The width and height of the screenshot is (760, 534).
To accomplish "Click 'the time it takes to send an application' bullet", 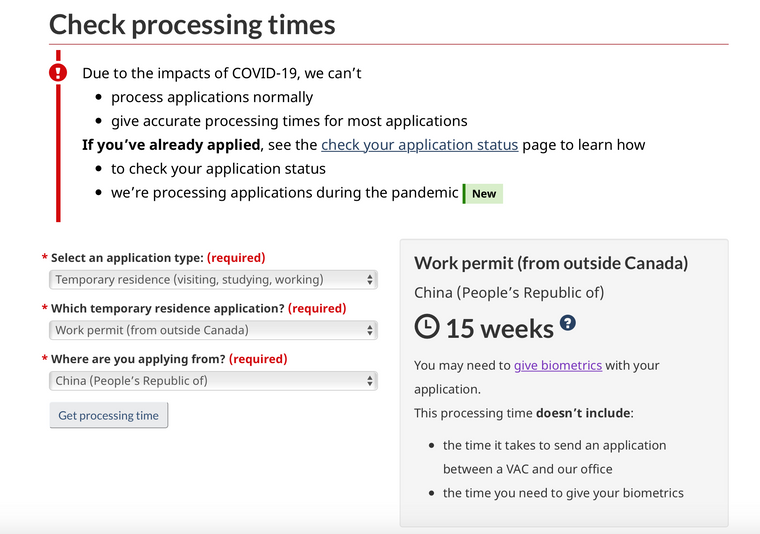I will pos(554,457).
